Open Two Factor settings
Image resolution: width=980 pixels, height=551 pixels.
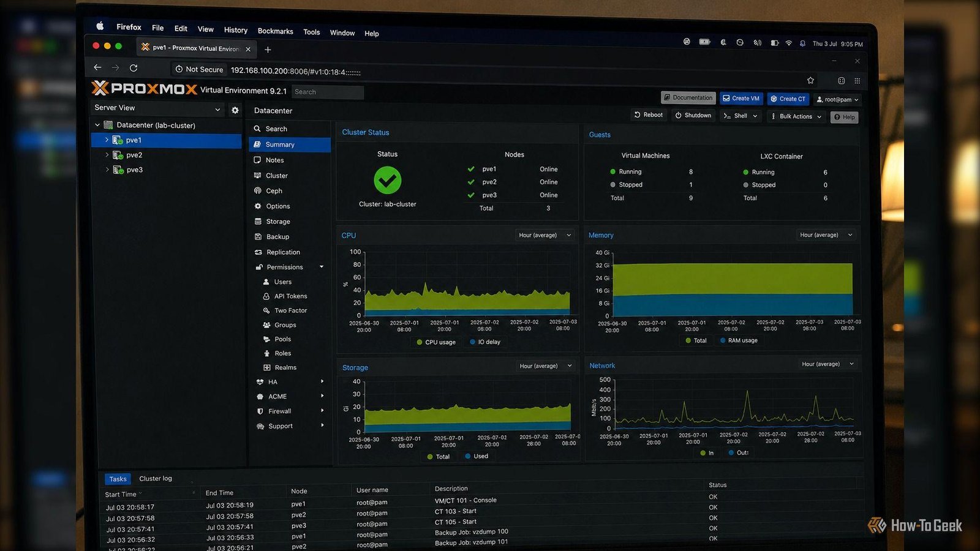pos(290,310)
